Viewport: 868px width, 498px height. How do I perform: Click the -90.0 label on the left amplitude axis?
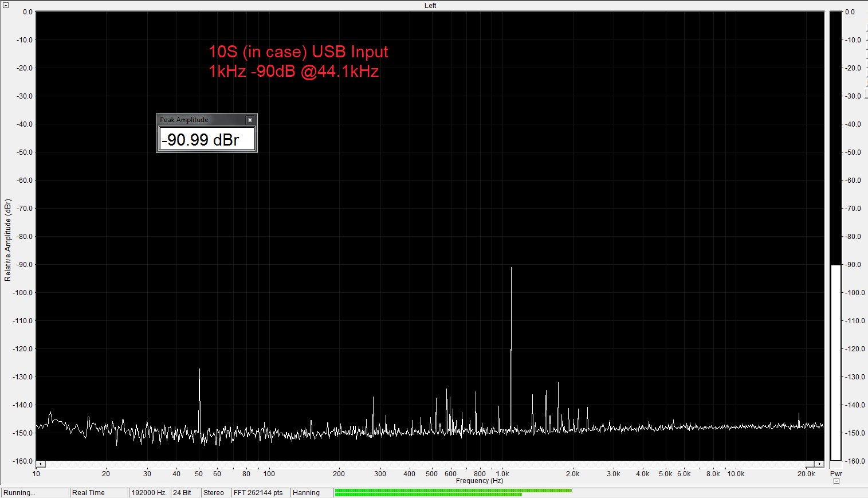23,265
